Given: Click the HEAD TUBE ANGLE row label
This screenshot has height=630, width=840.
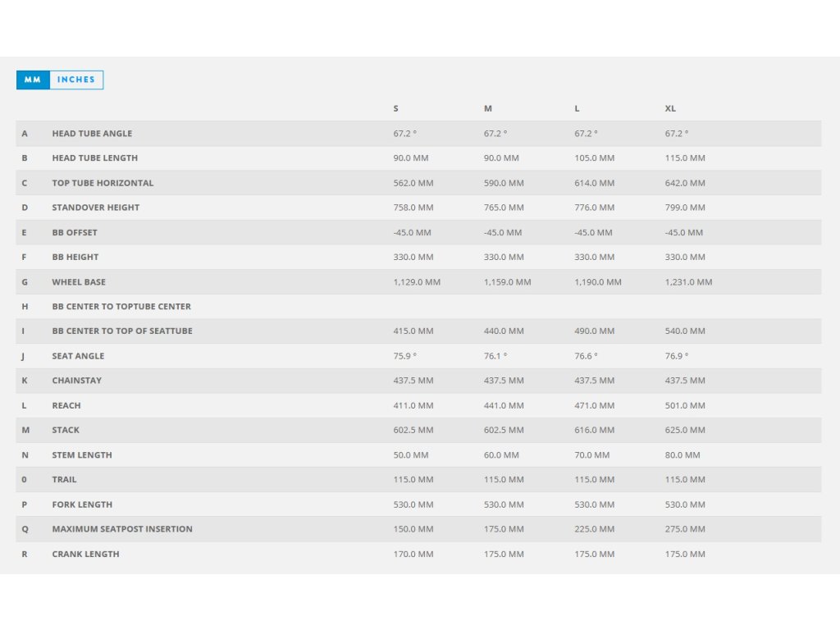Looking at the screenshot, I should pyautogui.click(x=92, y=134).
